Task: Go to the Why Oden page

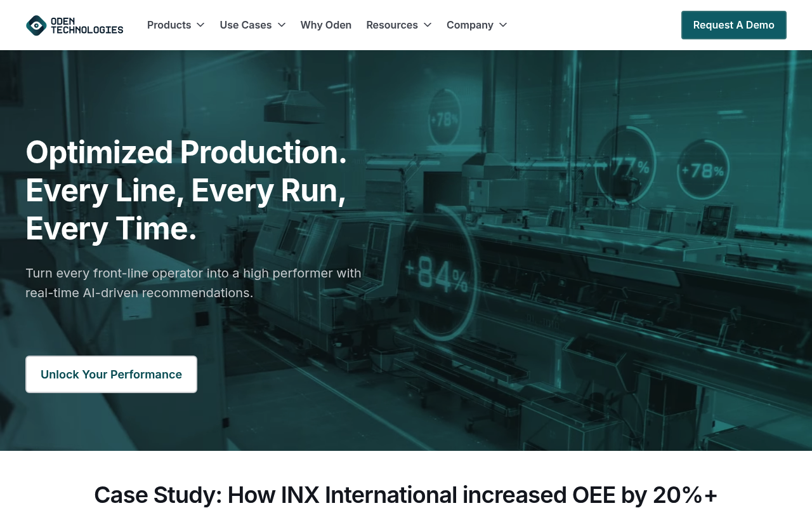Action: tap(326, 25)
